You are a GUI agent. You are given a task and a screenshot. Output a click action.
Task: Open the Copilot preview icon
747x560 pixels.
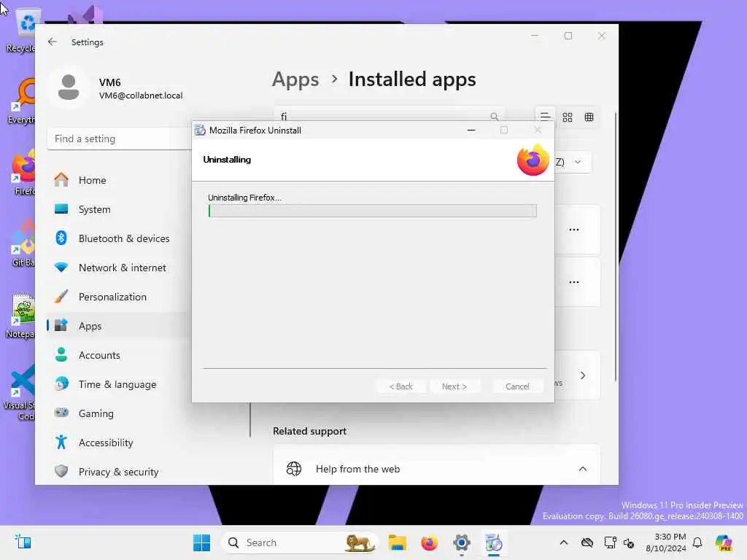[724, 542]
